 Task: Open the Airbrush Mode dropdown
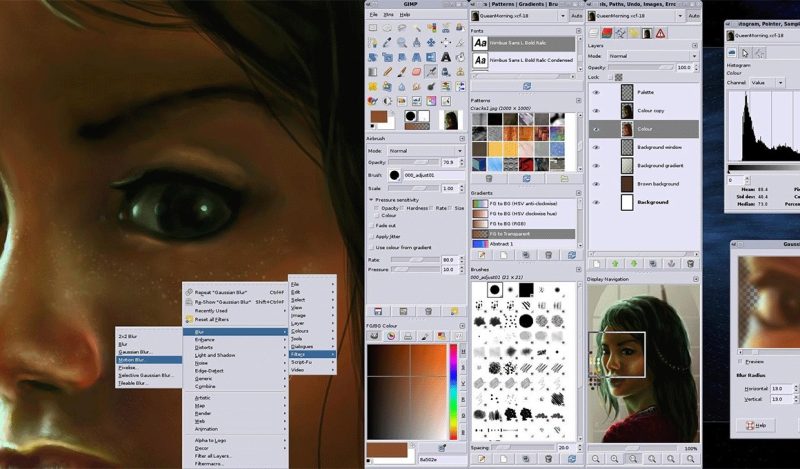(x=426, y=151)
